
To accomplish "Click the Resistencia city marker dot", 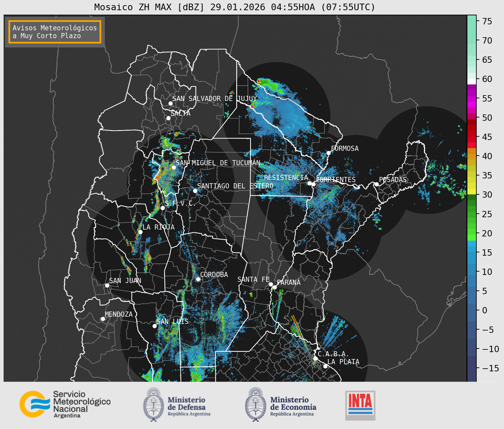I will [310, 183].
